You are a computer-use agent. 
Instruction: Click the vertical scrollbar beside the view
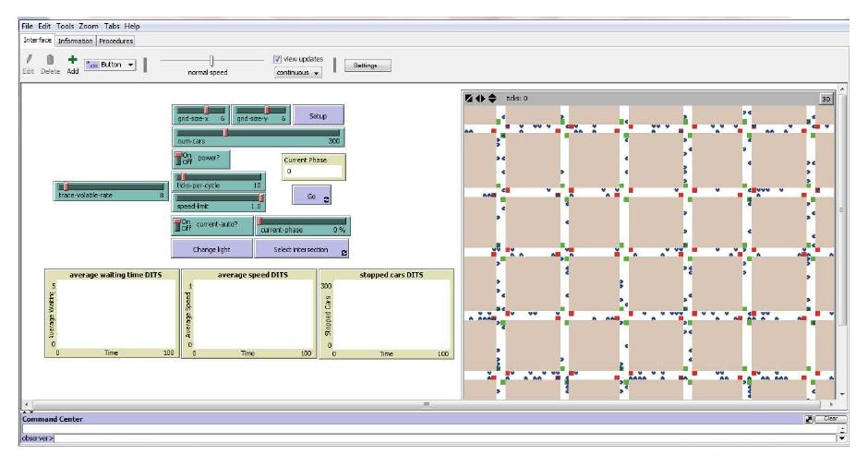842,241
